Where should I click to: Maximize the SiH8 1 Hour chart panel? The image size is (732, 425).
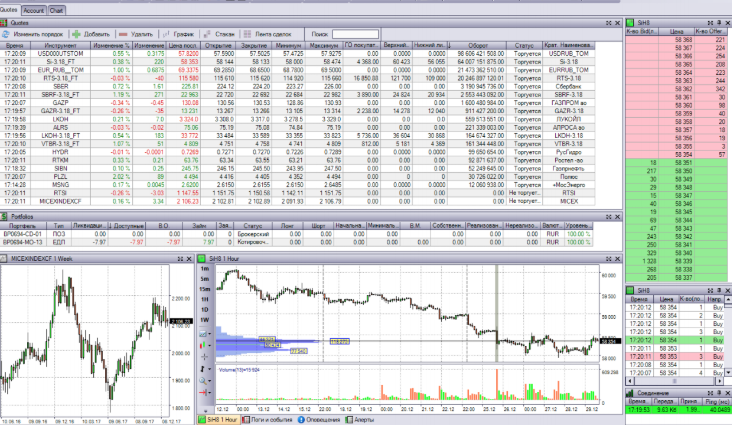(x=609, y=258)
